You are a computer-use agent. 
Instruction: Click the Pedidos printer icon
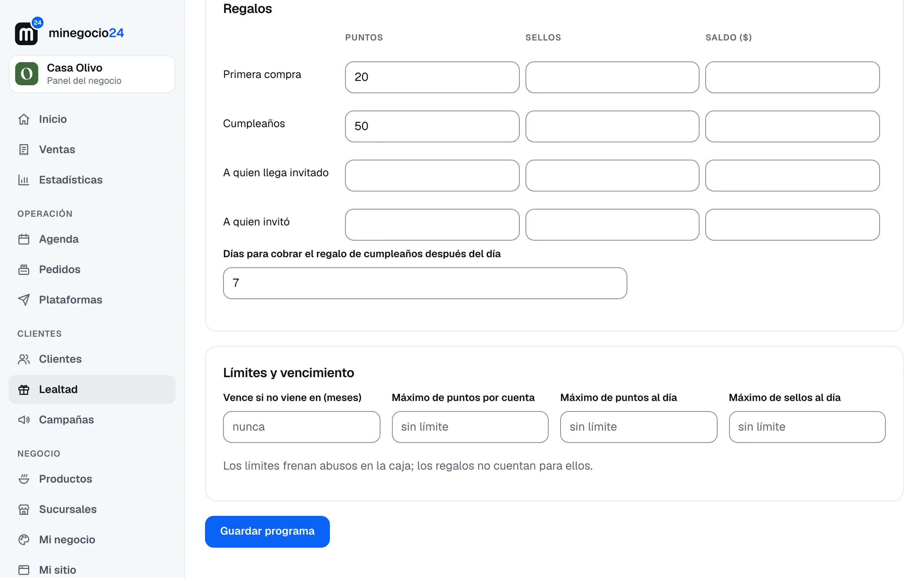(24, 269)
